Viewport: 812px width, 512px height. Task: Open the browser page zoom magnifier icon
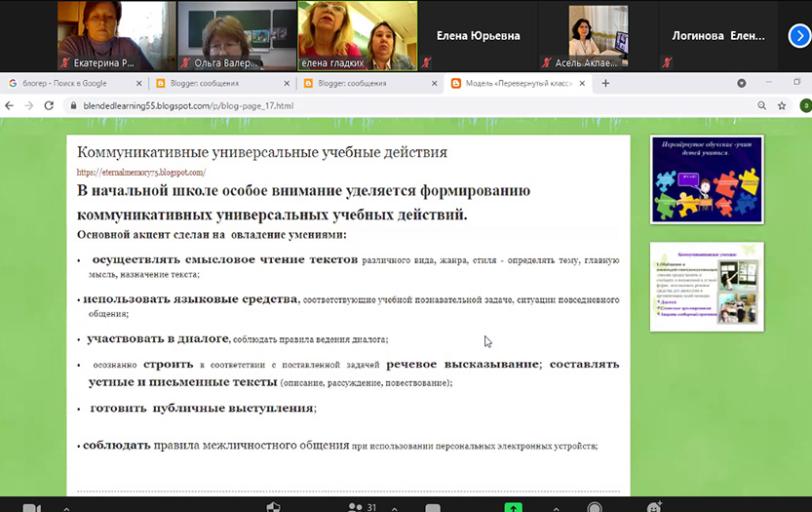click(x=761, y=105)
